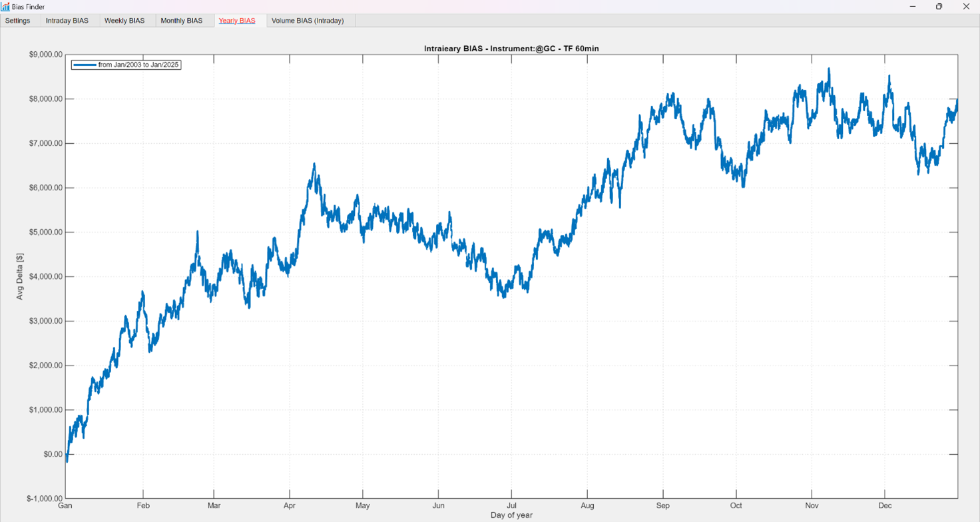Click the 'Day of year' x-axis label
Screen dimensions: 980x522
(511, 515)
